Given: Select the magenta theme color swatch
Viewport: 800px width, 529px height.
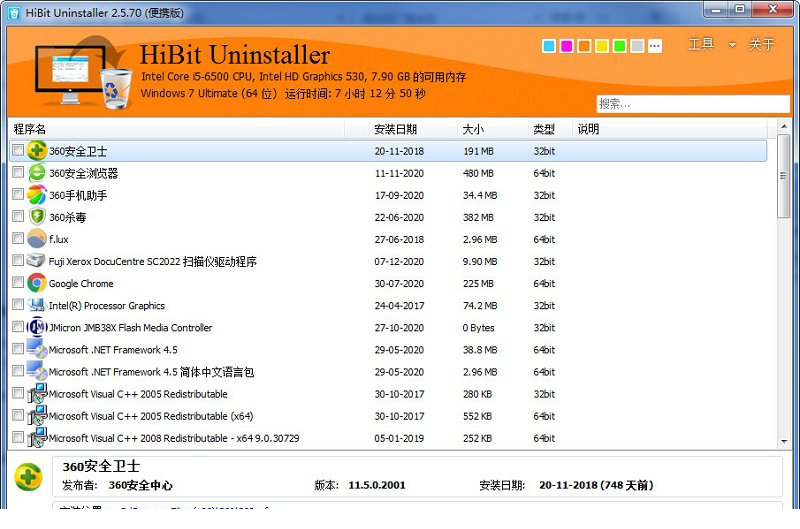Looking at the screenshot, I should pos(566,46).
